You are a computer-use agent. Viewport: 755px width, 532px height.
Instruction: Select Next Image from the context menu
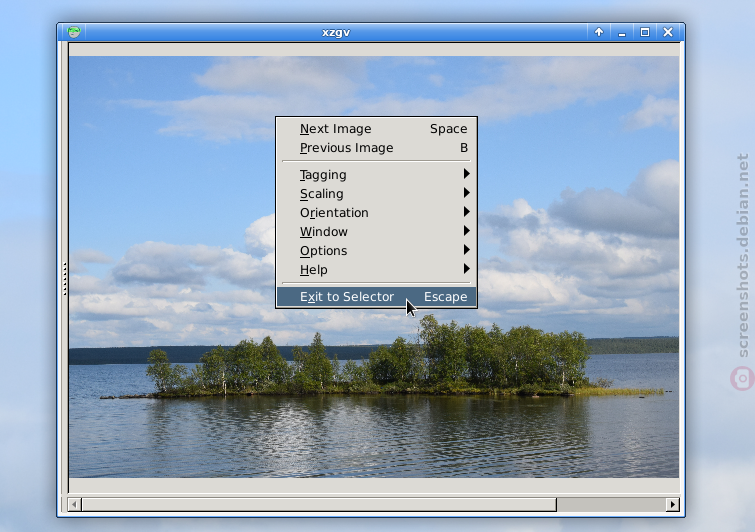[377, 129]
